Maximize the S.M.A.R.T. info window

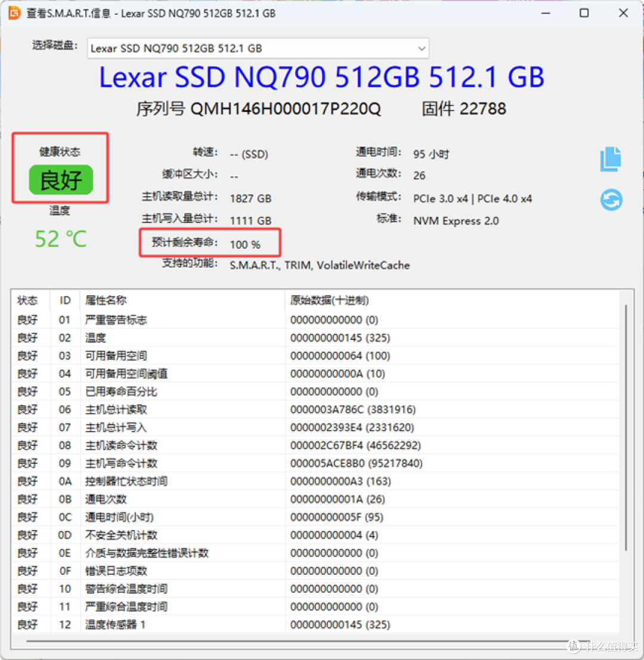(584, 13)
